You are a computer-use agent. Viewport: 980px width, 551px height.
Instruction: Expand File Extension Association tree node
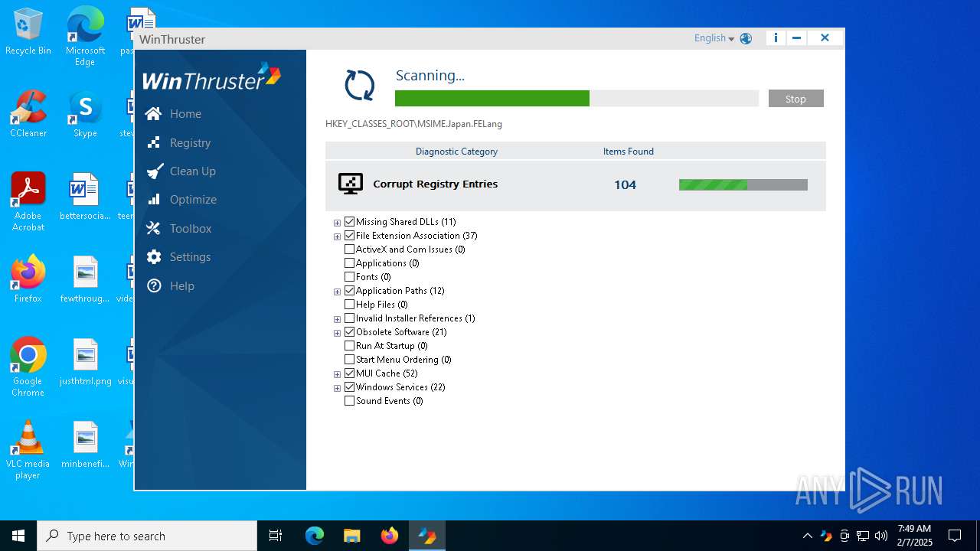pos(337,236)
